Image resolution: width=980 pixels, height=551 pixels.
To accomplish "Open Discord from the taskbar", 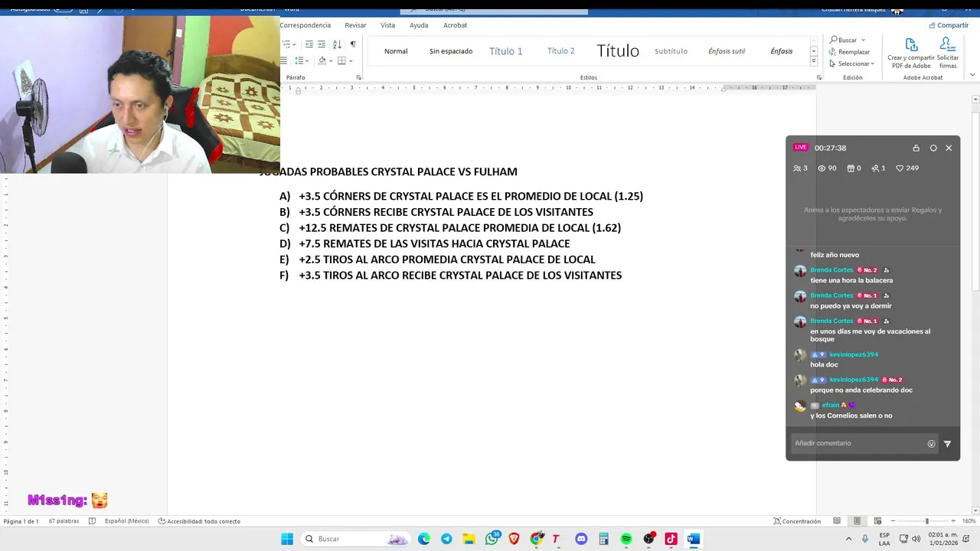I will pos(581,539).
